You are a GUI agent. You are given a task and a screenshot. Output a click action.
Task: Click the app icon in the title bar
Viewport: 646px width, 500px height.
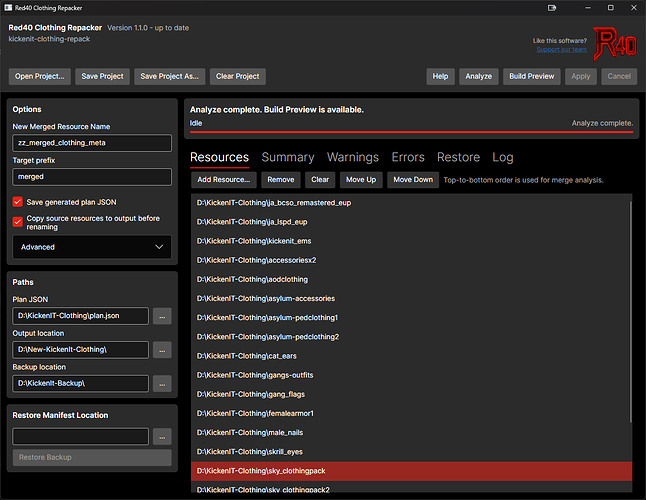[8, 8]
